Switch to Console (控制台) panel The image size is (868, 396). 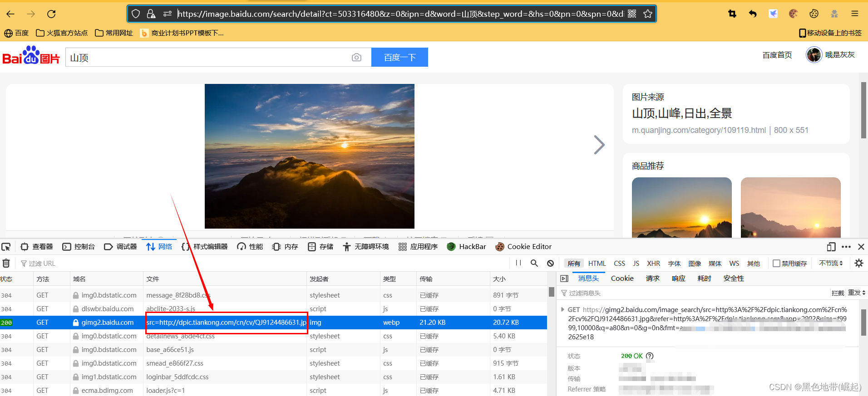pyautogui.click(x=79, y=247)
